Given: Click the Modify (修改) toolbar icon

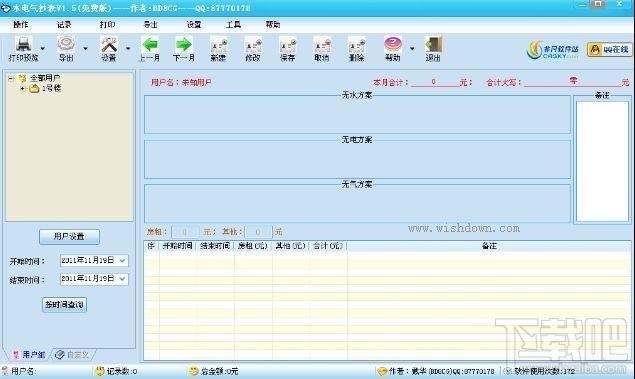Looking at the screenshot, I should [253, 49].
